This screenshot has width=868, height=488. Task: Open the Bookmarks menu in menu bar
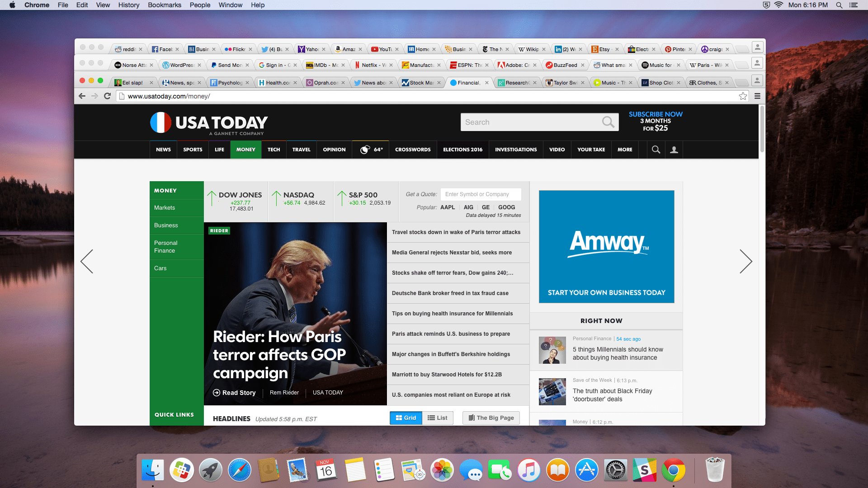pos(164,5)
